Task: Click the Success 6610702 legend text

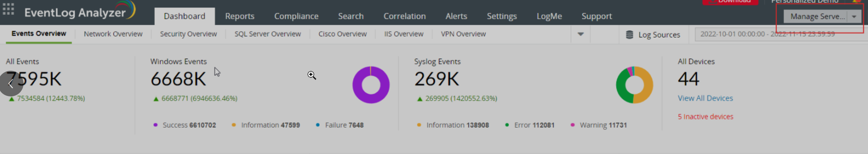Action: pyautogui.click(x=189, y=125)
